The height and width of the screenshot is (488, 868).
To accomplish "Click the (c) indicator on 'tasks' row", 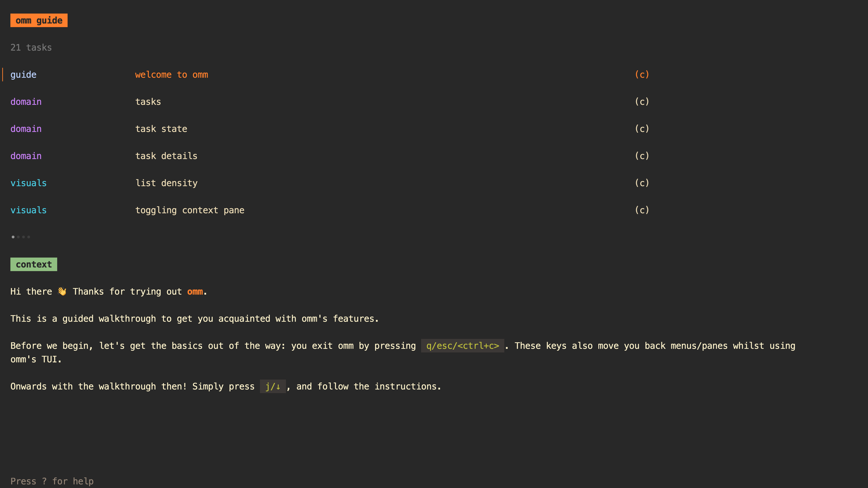I will click(x=642, y=102).
